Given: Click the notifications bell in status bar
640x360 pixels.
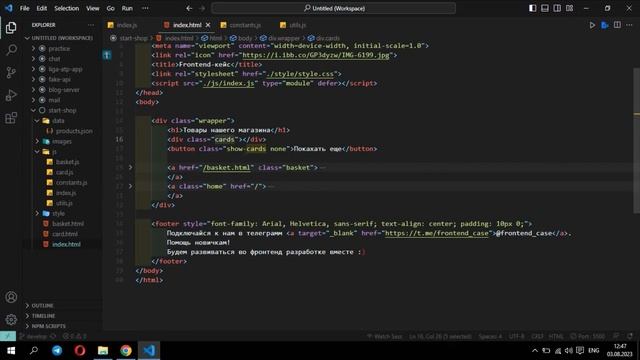Looking at the screenshot, I should pos(630,336).
